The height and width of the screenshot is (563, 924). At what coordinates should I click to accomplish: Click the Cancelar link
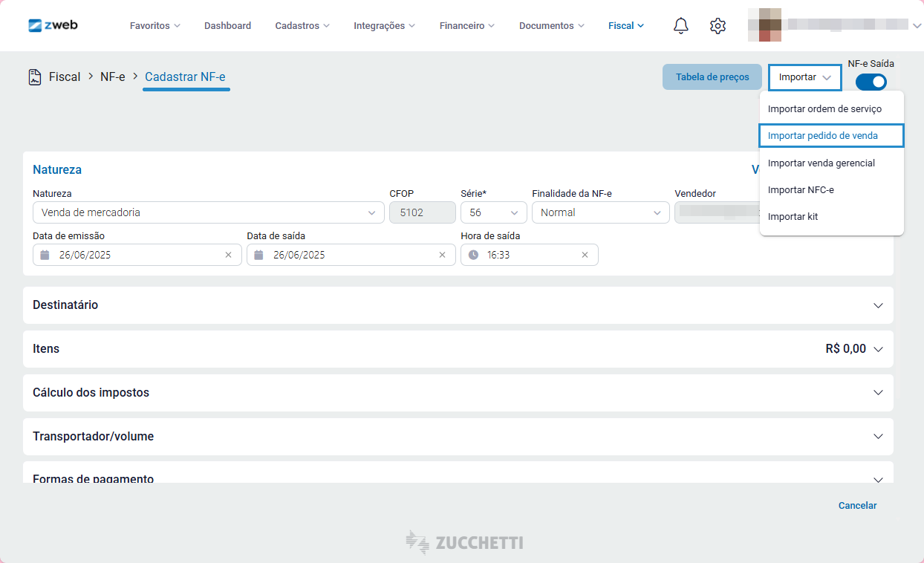pos(857,506)
